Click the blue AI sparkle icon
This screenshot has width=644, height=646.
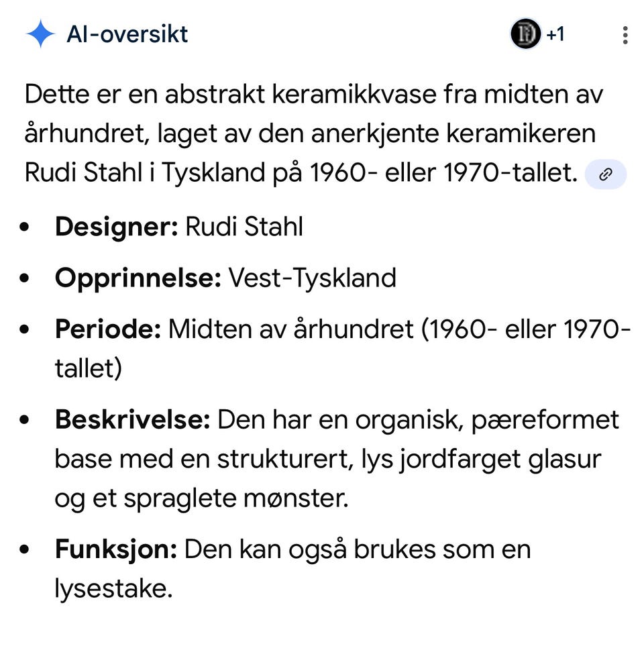[x=40, y=34]
